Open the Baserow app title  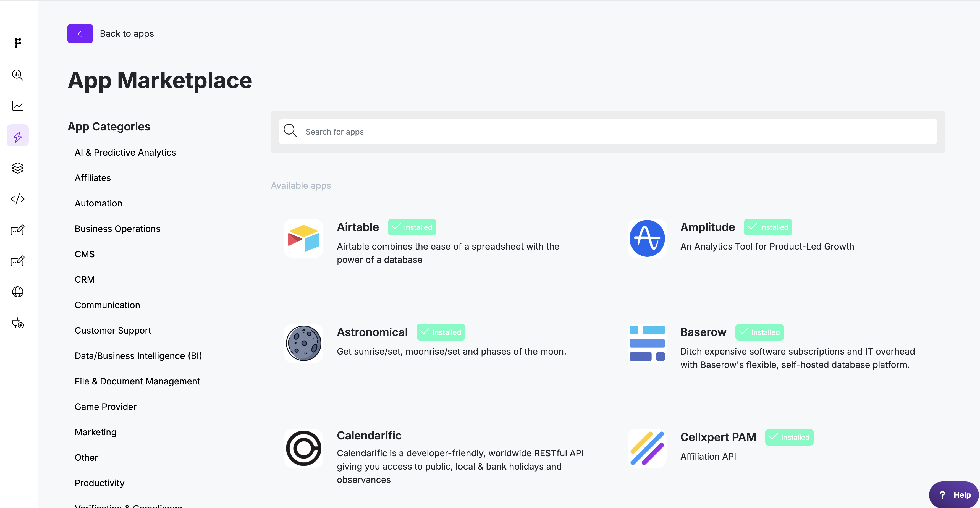(703, 332)
